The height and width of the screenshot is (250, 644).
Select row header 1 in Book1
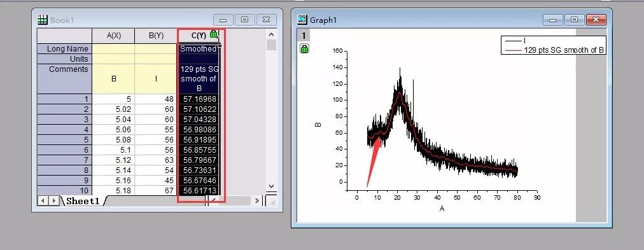(x=64, y=99)
